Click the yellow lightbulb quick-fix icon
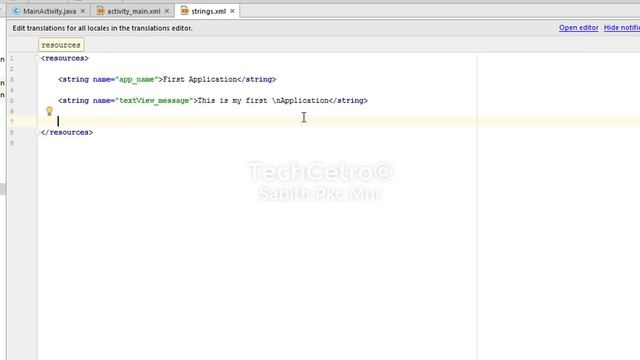This screenshot has width=640, height=360. pyautogui.click(x=49, y=111)
